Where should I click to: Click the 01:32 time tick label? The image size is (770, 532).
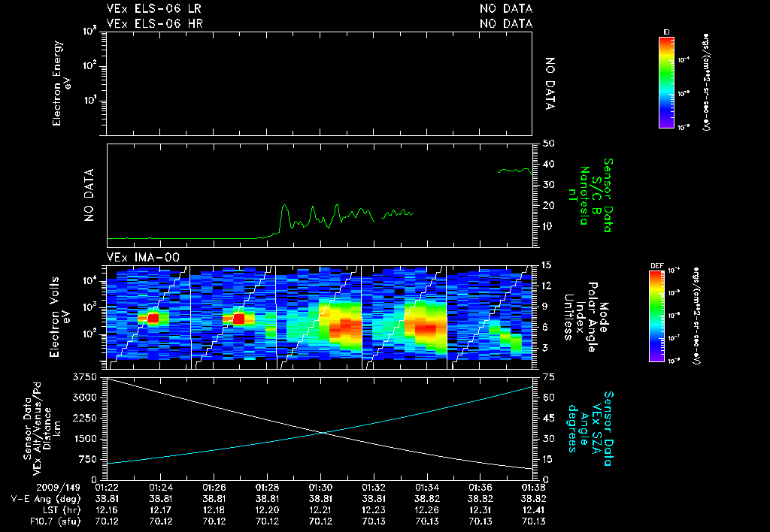click(374, 488)
